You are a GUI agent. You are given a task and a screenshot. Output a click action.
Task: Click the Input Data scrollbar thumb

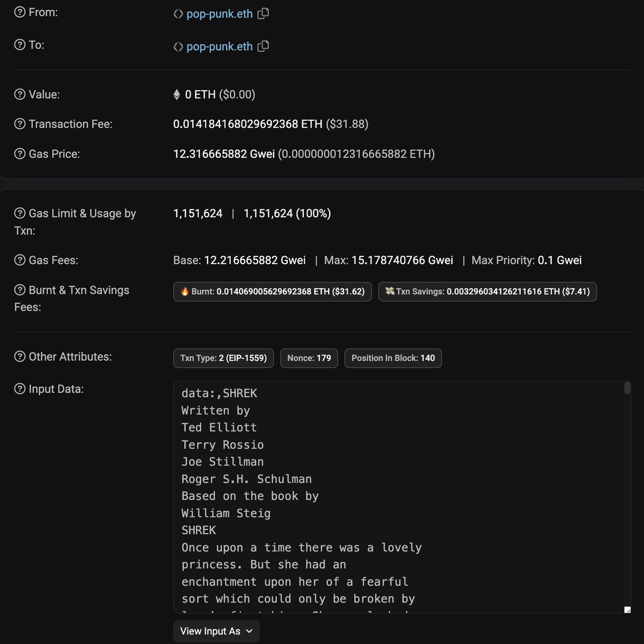click(x=627, y=388)
